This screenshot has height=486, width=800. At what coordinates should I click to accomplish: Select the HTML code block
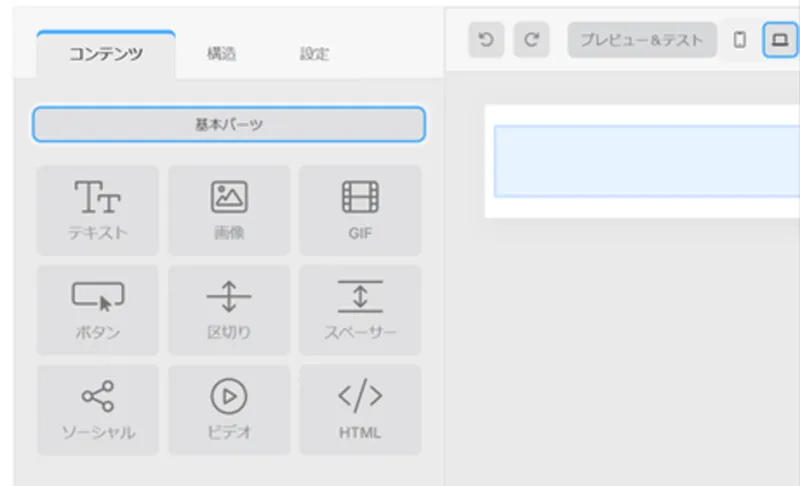(x=360, y=410)
